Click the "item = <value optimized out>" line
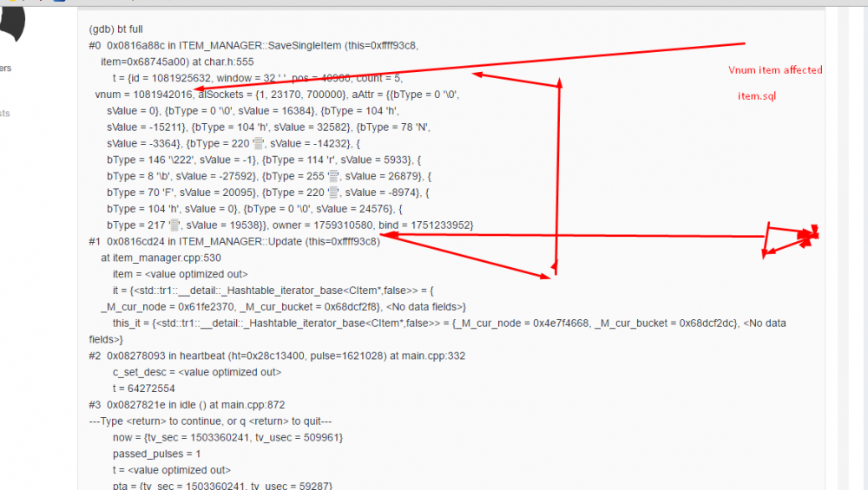Screen dimensions: 868x490 180,274
